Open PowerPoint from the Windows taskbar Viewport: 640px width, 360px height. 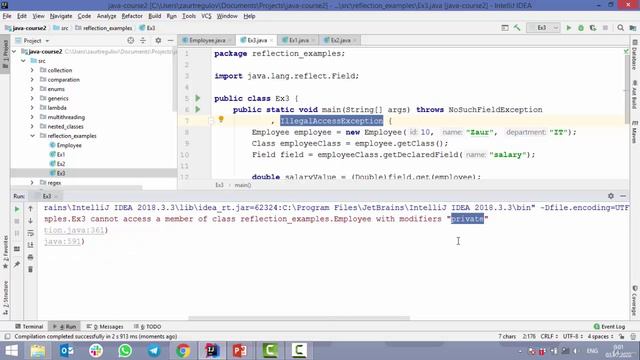pos(240,351)
